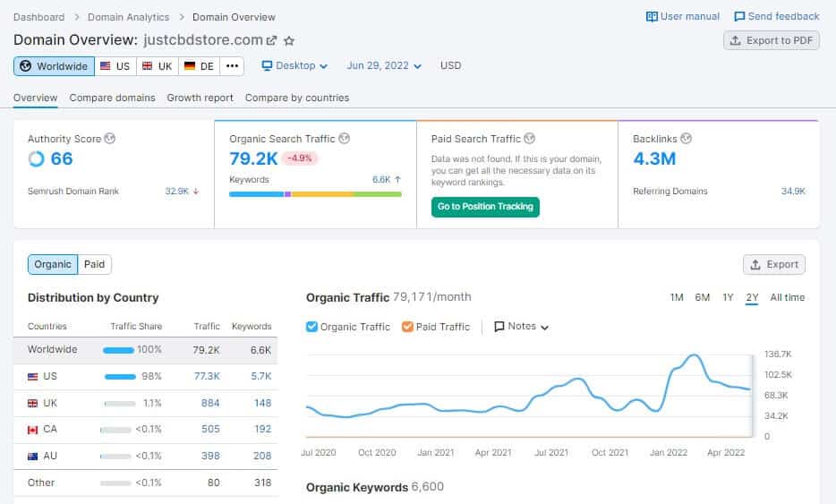Set chart range to 6M
This screenshot has height=504, width=836.
[x=702, y=297]
